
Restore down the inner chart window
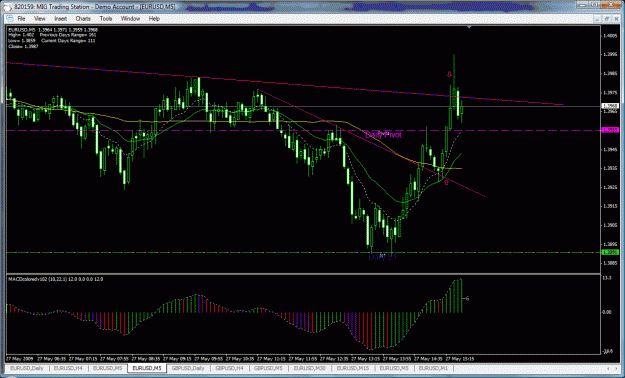point(606,19)
